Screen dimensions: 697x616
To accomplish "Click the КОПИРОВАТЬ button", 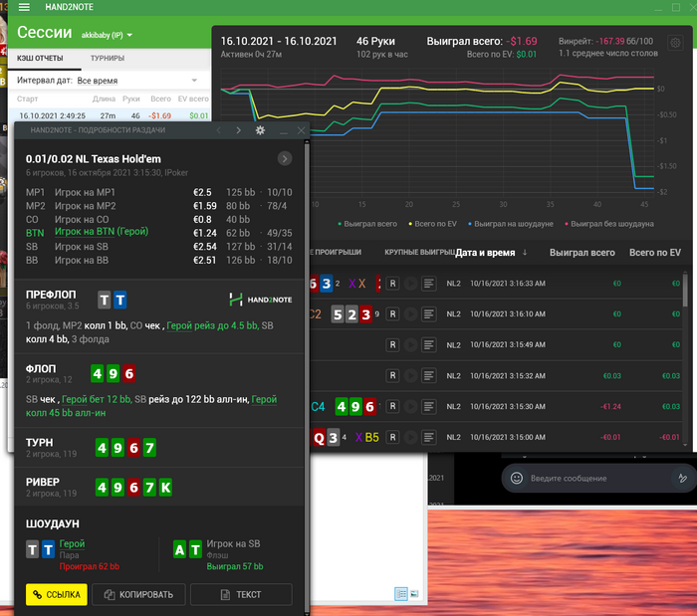I will click(138, 595).
